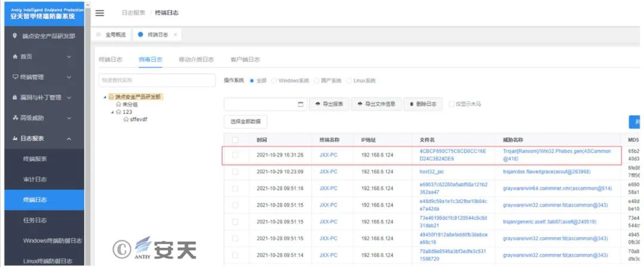
Task: Select the Linux系统 radio option
Action: (x=349, y=81)
